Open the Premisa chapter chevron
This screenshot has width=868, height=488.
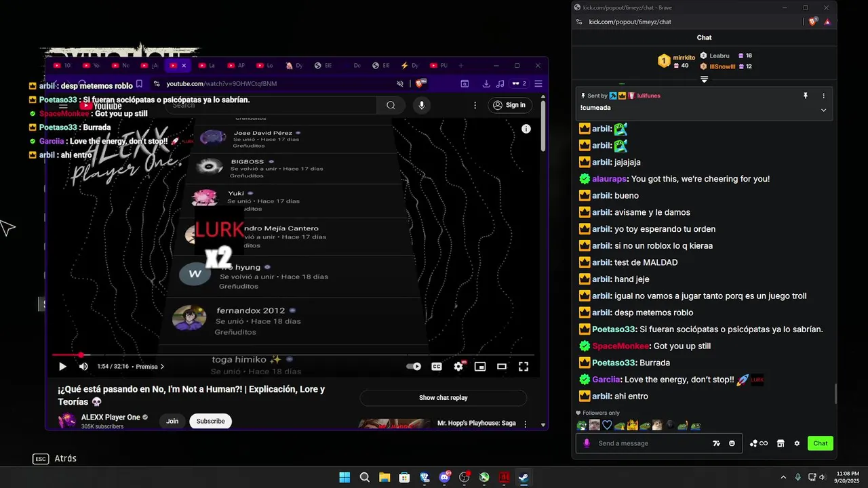[x=162, y=367]
